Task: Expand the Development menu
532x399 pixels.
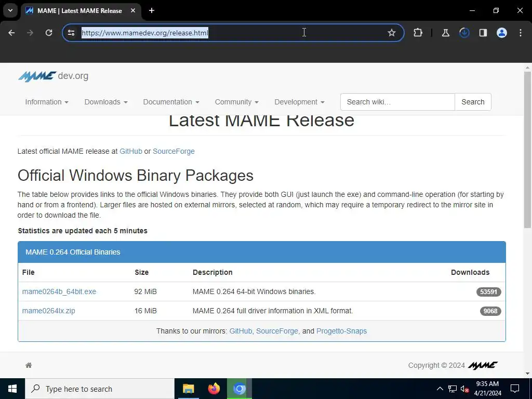Action: [300, 102]
